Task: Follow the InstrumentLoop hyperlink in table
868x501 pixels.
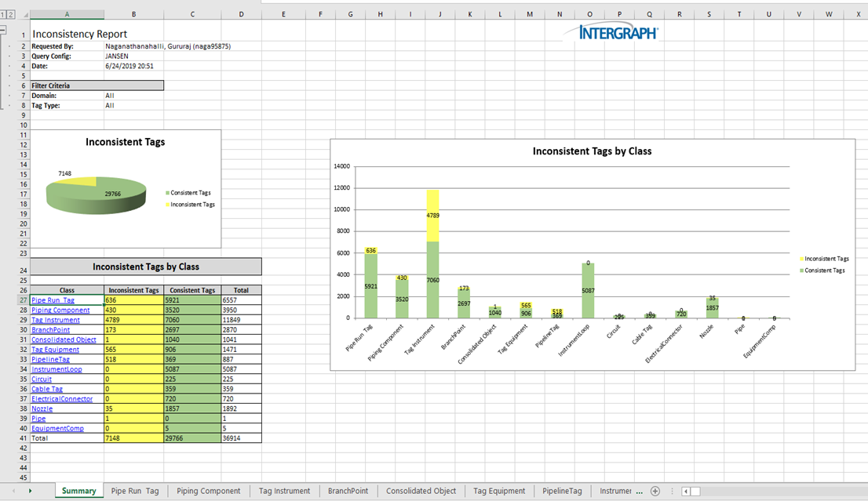Action: coord(57,369)
